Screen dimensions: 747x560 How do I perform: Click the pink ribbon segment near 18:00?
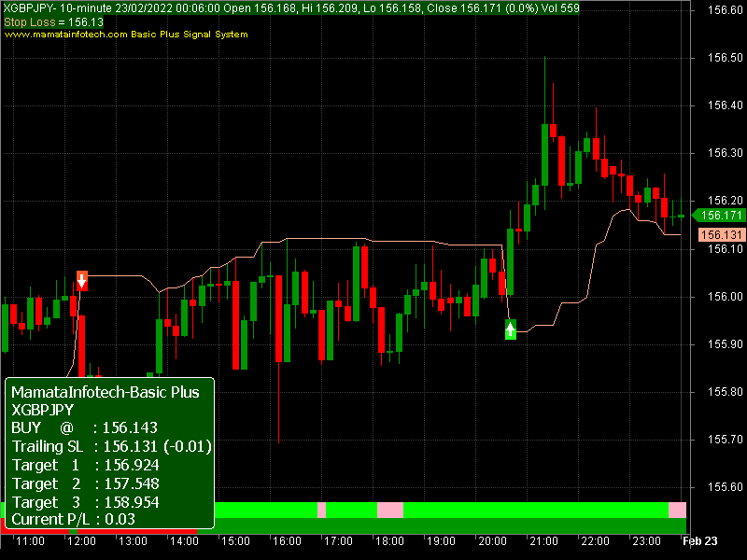[x=390, y=510]
